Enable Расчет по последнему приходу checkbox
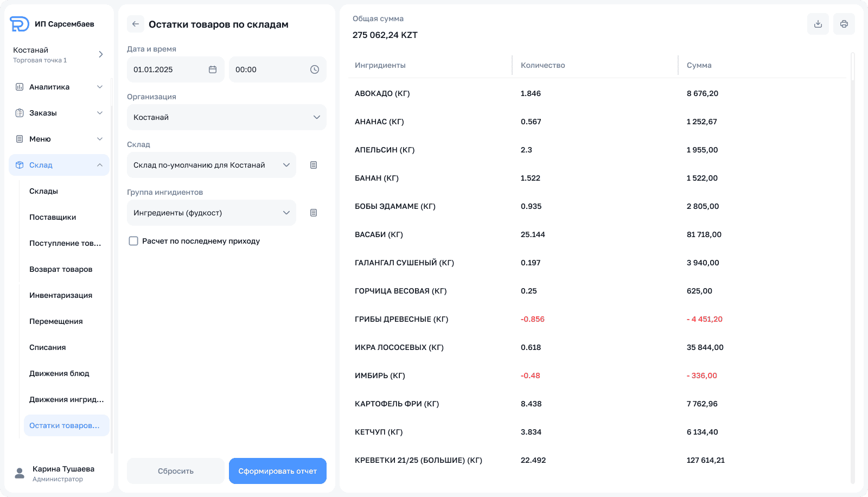Viewport: 868px width, 497px height. 133,241
